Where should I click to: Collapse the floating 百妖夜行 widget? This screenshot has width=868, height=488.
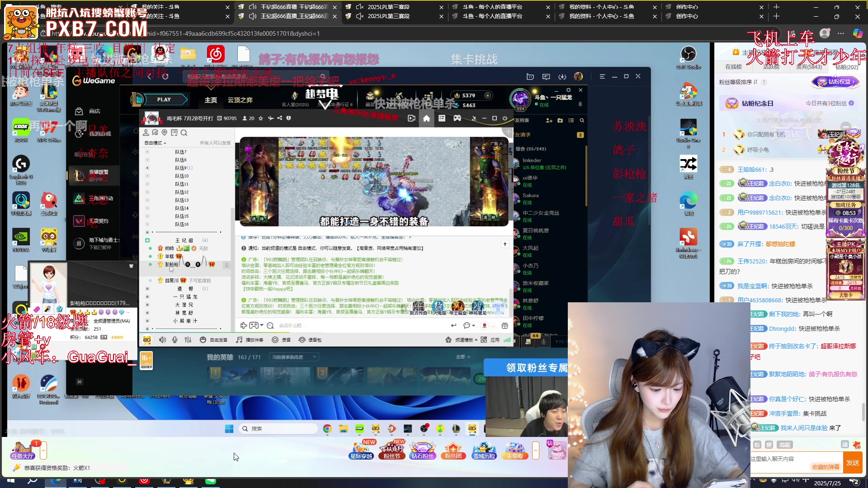(845, 126)
